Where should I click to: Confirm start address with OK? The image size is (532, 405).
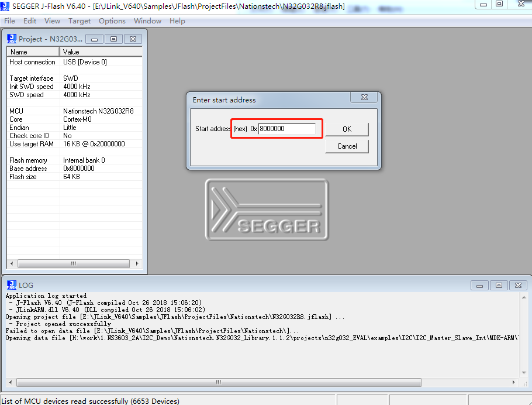[x=347, y=129]
